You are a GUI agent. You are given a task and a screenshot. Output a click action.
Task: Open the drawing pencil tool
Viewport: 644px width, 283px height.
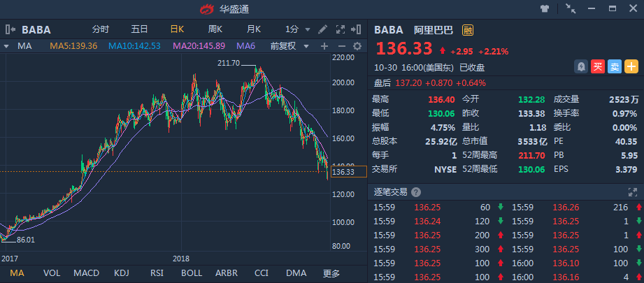coord(322,29)
